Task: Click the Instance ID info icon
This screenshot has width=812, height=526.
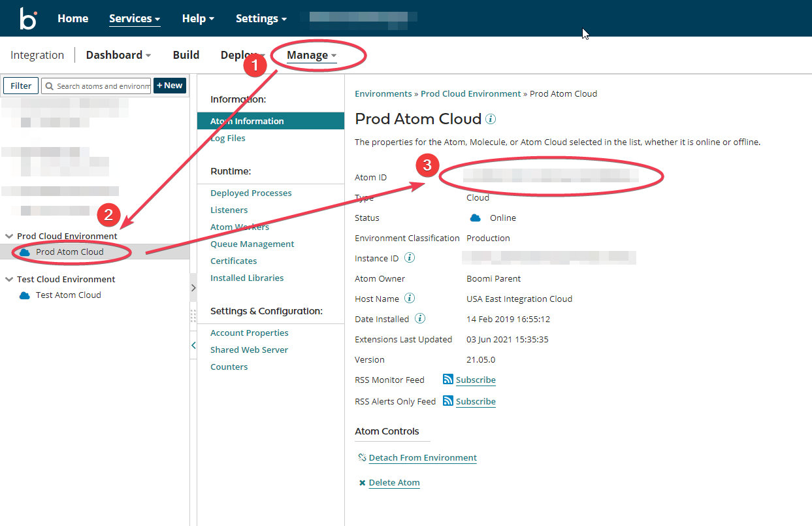Action: click(x=410, y=258)
